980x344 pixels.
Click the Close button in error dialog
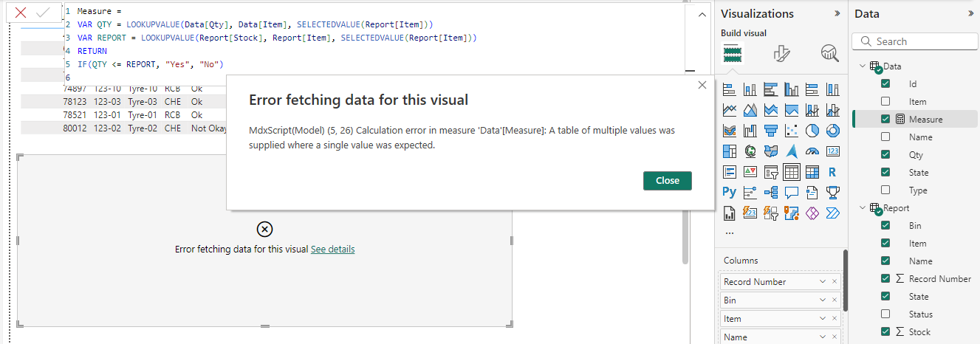tap(668, 180)
